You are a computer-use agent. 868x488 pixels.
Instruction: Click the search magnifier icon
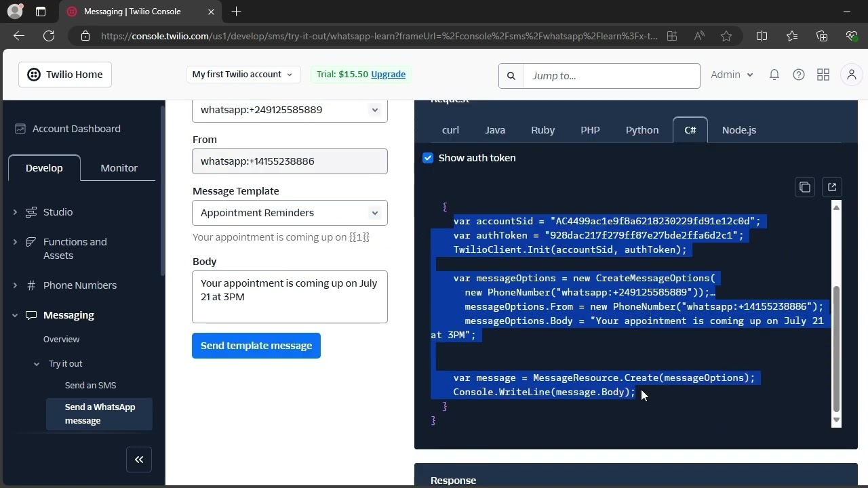coord(511,76)
